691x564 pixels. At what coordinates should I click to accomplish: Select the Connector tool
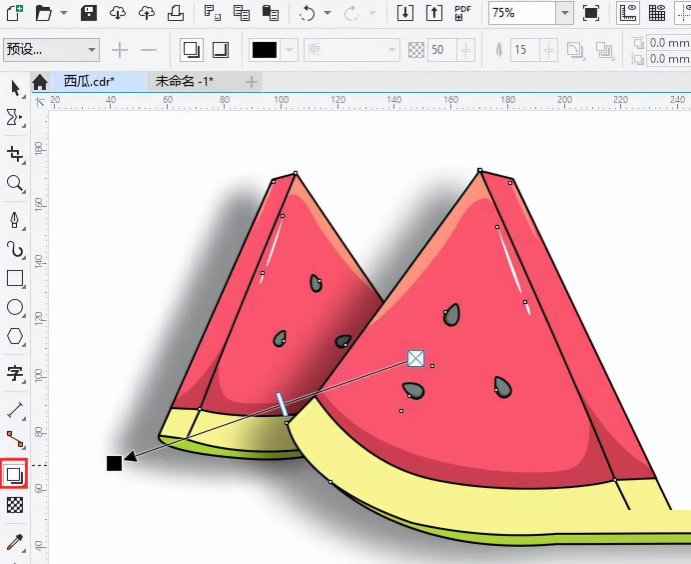tap(15, 439)
